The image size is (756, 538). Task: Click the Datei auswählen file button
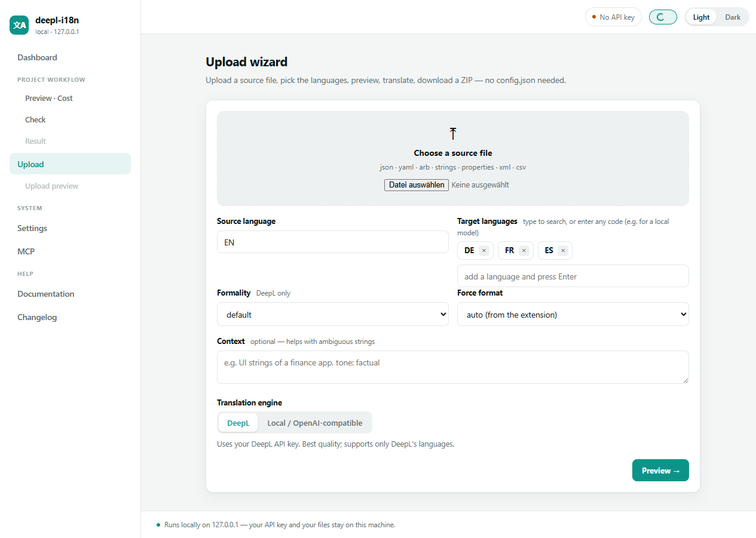(417, 185)
